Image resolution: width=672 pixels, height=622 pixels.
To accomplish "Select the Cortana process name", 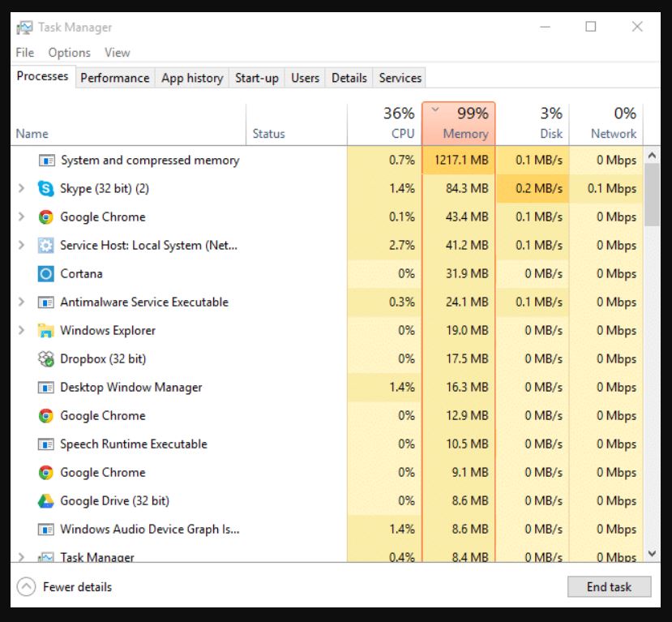I will 81,273.
